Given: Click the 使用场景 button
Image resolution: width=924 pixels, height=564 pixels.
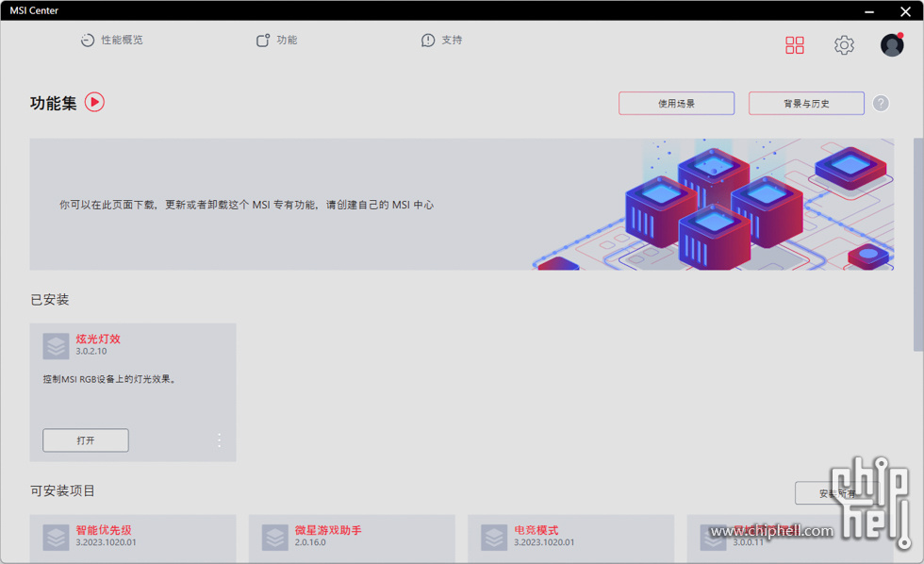Looking at the screenshot, I should pyautogui.click(x=677, y=103).
